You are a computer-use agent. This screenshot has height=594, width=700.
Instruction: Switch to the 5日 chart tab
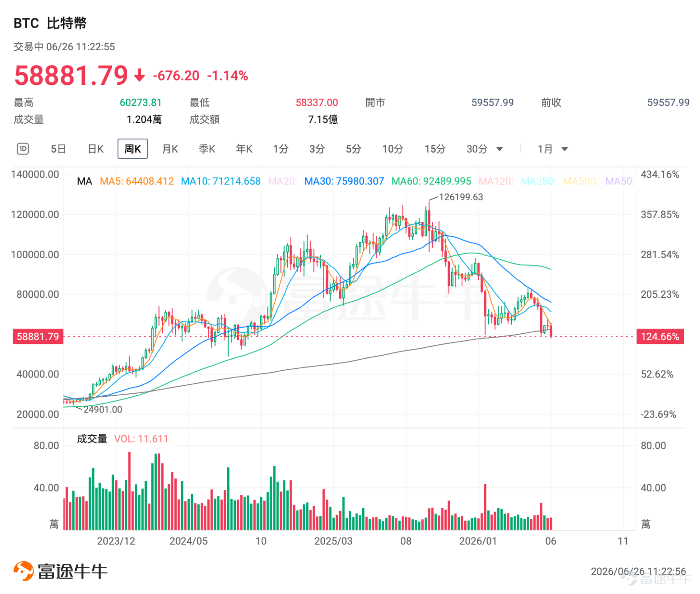coord(58,149)
